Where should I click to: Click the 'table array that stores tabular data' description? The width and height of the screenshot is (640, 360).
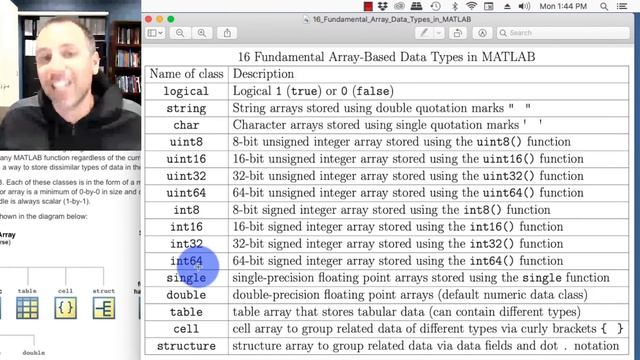tap(407, 312)
